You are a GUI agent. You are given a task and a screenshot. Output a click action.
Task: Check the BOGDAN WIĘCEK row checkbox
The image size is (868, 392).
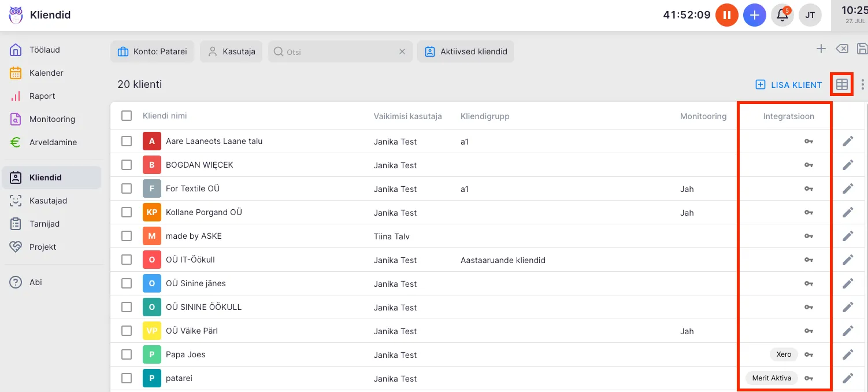point(127,165)
